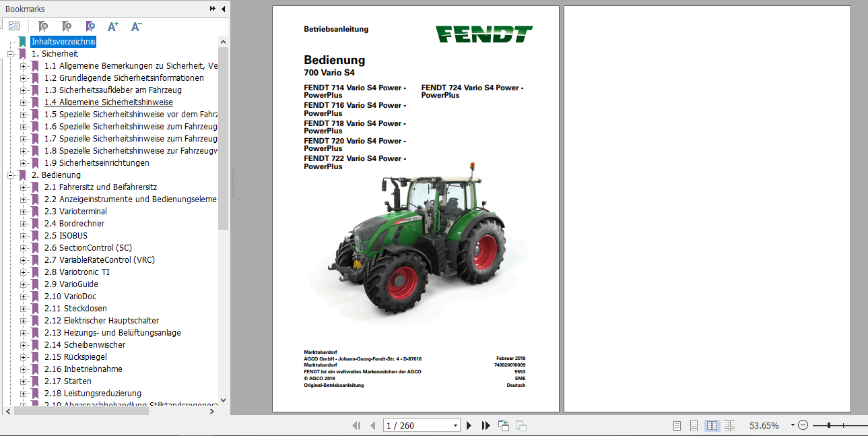The width and height of the screenshot is (868, 436).
Task: Collapse the 1. Sicherheit bookmark section
Action: pos(10,54)
